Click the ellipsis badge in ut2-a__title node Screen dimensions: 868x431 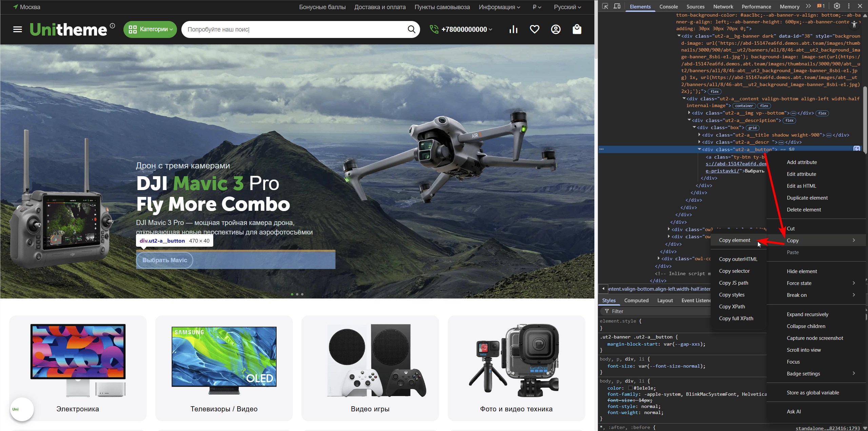pos(829,135)
